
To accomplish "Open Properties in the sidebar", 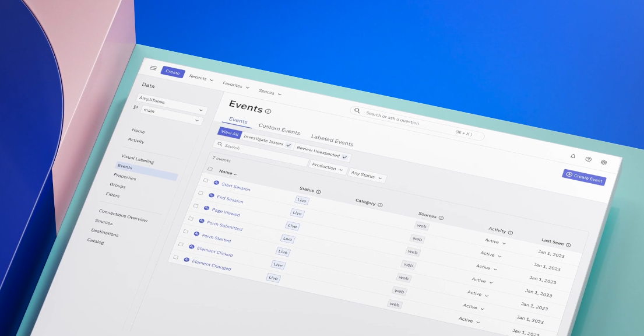I will [x=125, y=177].
